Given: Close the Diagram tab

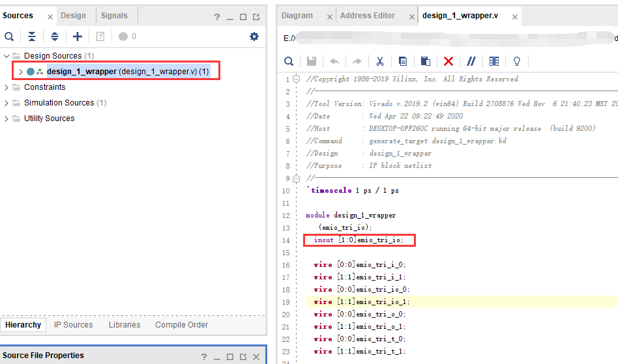Looking at the screenshot, I should tap(329, 17).
